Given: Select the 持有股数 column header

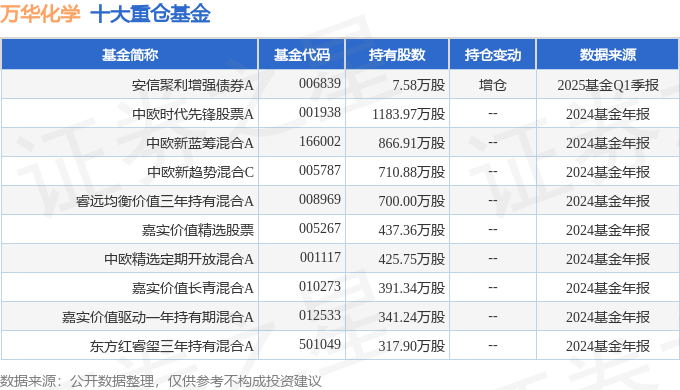Looking at the screenshot, I should click(397, 55).
